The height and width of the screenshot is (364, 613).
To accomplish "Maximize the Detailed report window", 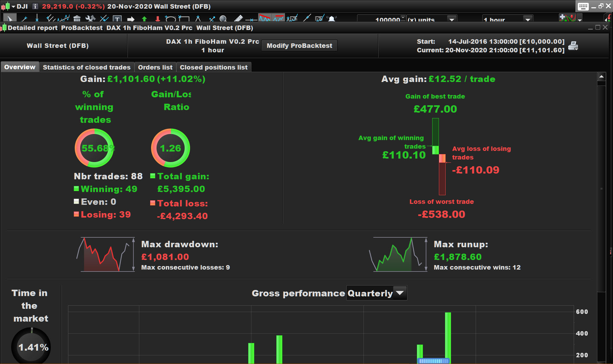I will point(598,27).
